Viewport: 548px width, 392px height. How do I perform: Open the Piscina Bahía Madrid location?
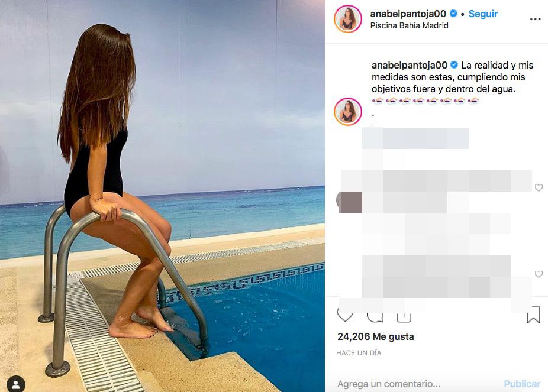[409, 25]
